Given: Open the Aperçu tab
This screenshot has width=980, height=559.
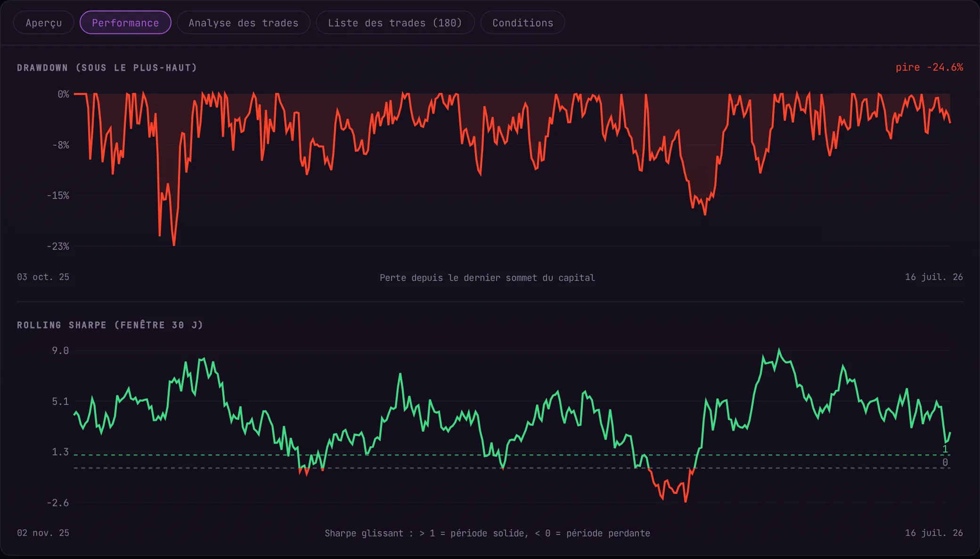Looking at the screenshot, I should coord(44,23).
